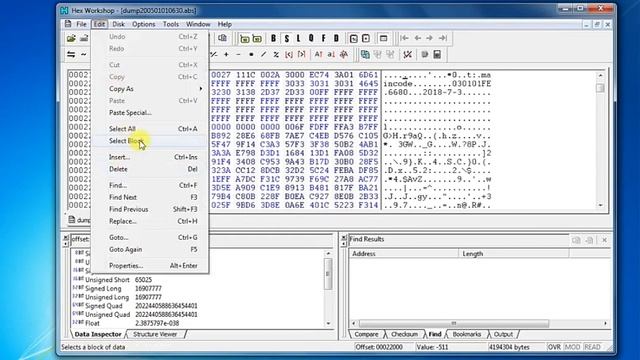Click hex editor scrollbar down arrow
This screenshot has height=360, width=640.
(600, 205)
